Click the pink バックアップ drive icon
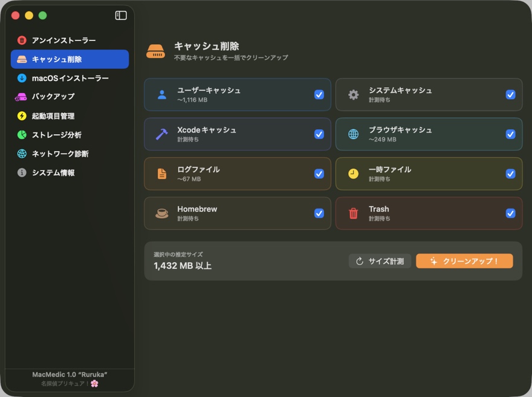Screen dimensions: 532x397 point(22,97)
